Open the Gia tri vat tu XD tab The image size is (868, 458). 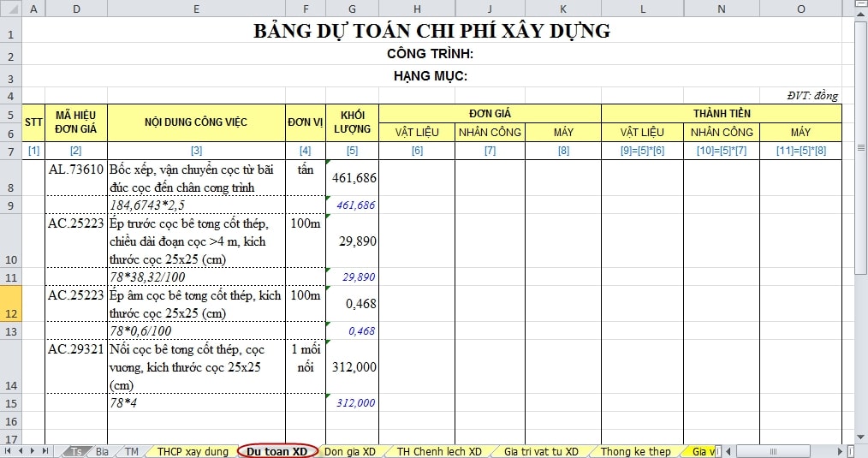pos(540,451)
